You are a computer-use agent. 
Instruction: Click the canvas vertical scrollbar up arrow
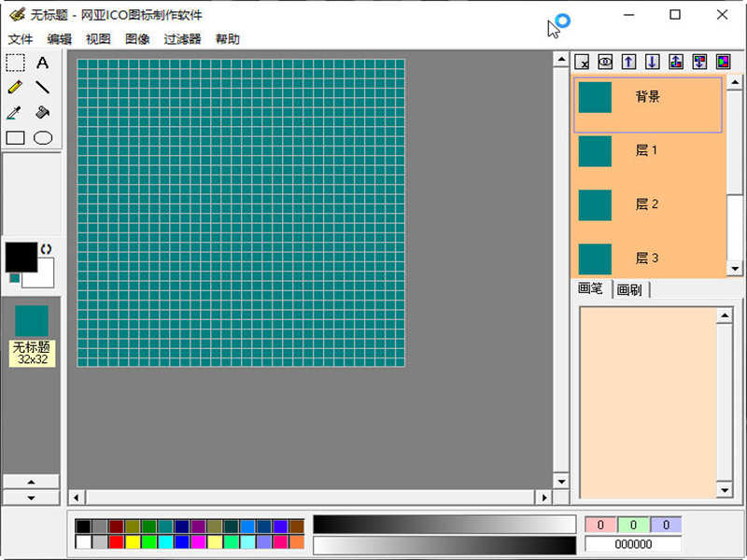pos(561,60)
